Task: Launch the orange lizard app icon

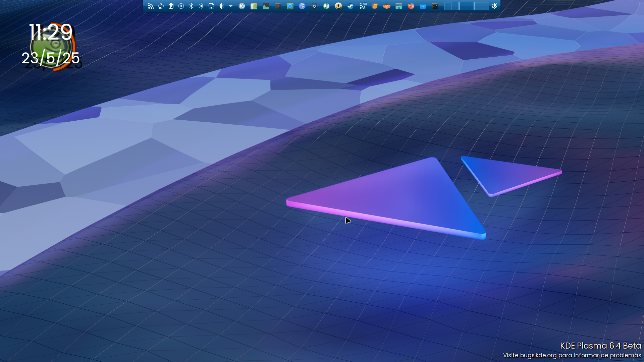Action: tap(375, 6)
